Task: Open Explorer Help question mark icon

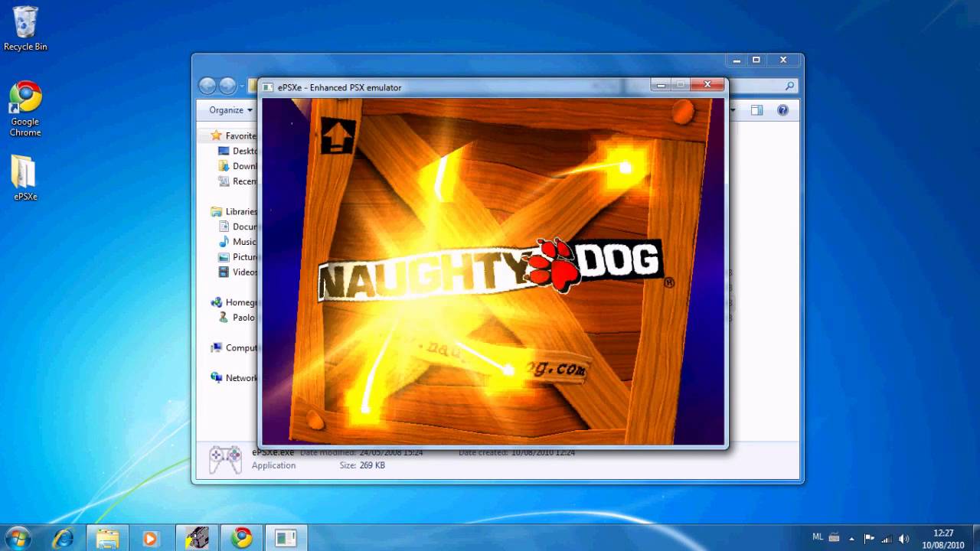Action: 782,110
